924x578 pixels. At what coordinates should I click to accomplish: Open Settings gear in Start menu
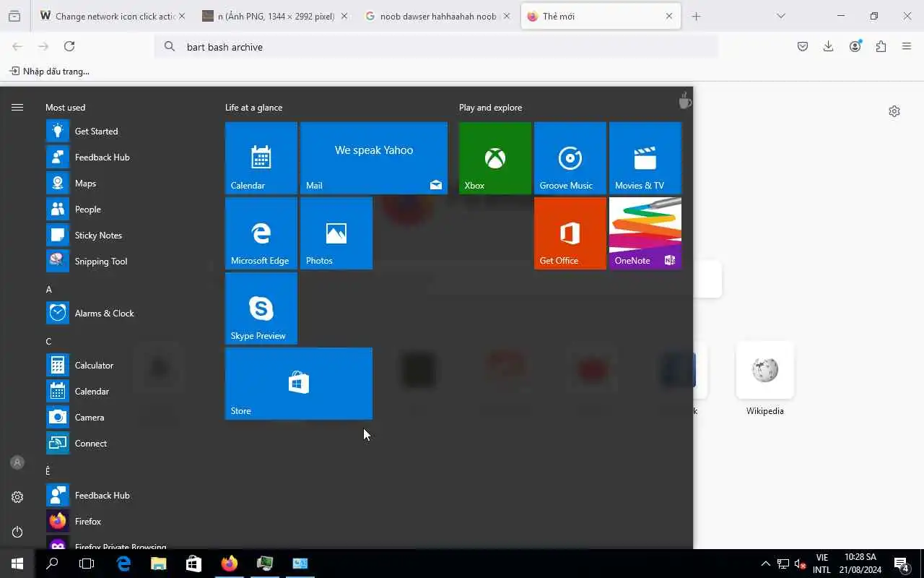(17, 497)
